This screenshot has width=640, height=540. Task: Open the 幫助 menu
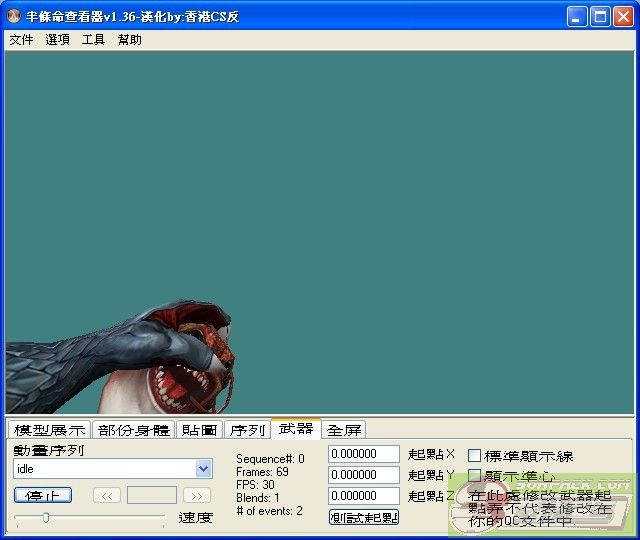(129, 40)
